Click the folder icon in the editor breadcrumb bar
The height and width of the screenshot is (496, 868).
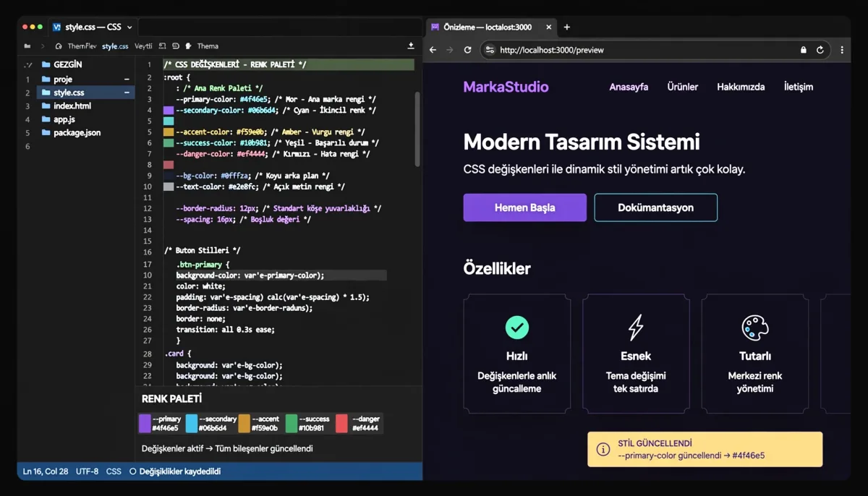pyautogui.click(x=27, y=46)
